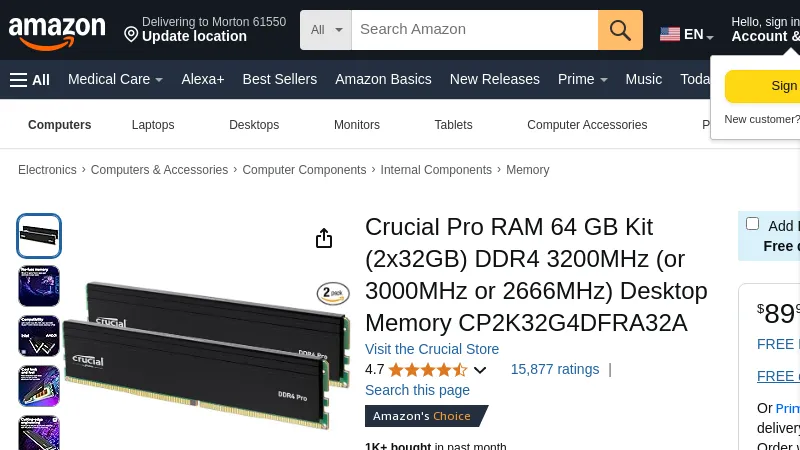Open the Laptops tab

(153, 125)
